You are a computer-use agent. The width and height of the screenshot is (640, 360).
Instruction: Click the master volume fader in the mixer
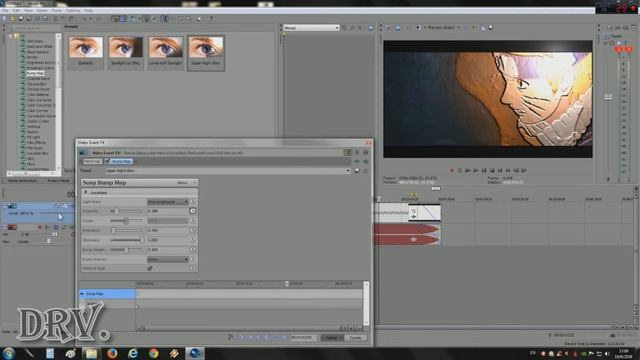(x=608, y=97)
